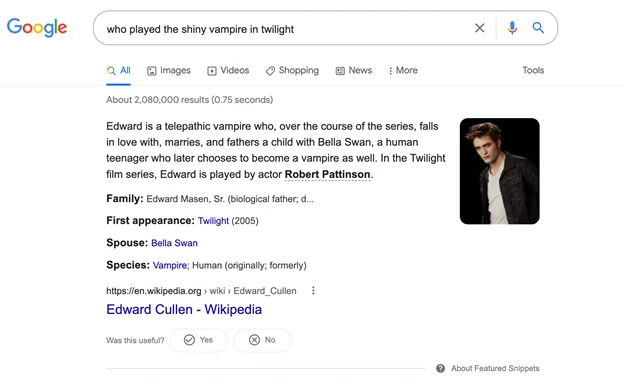
Task: Mark the snippet not useful with No
Action: (262, 340)
